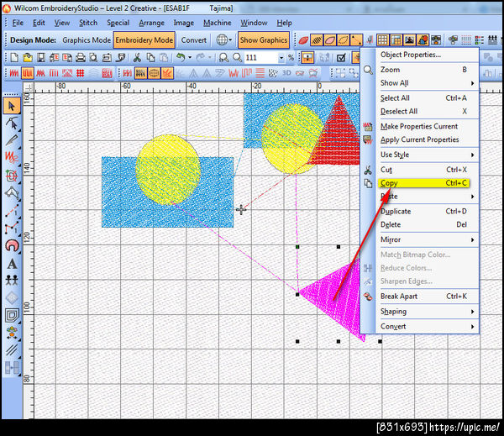
Task: Click Apply Current Properties
Action: click(x=420, y=139)
